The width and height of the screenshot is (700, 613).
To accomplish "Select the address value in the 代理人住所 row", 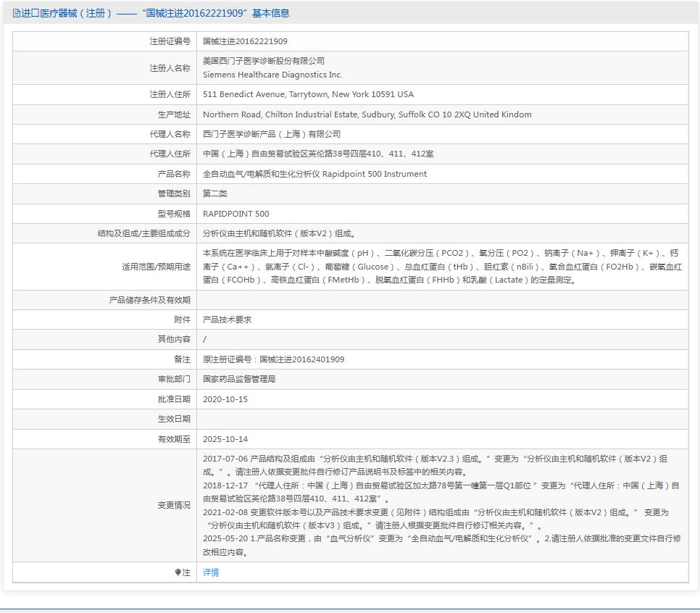I will coord(318,154).
